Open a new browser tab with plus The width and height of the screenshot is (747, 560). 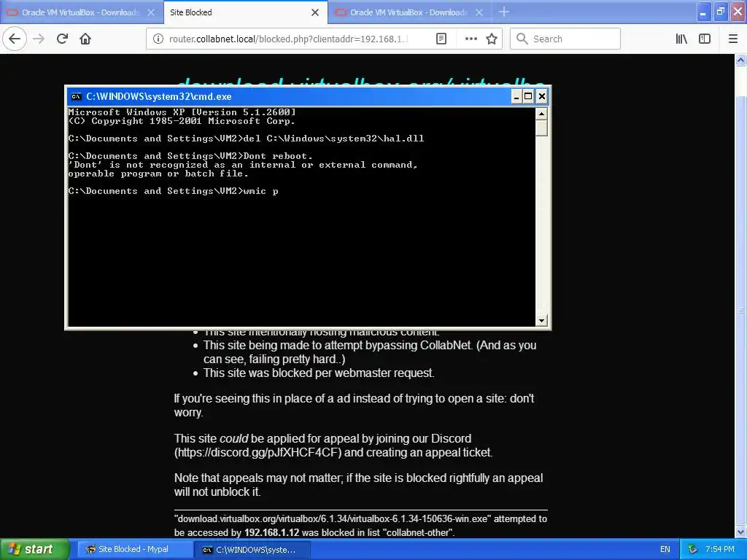click(x=504, y=12)
